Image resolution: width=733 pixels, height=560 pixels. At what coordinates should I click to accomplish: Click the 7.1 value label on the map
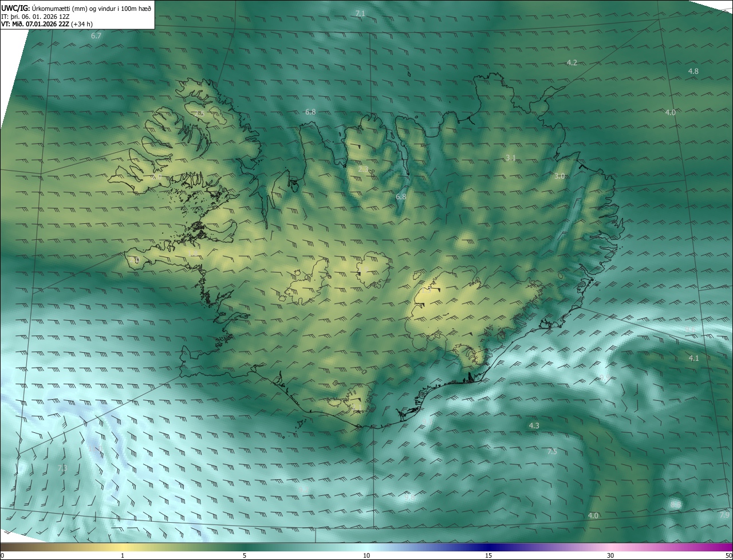tap(360, 13)
